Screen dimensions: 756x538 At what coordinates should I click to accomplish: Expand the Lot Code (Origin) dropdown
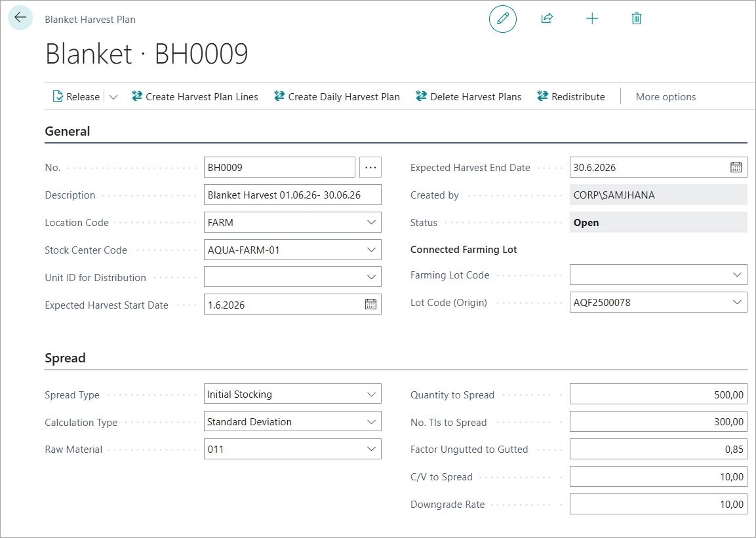(737, 302)
